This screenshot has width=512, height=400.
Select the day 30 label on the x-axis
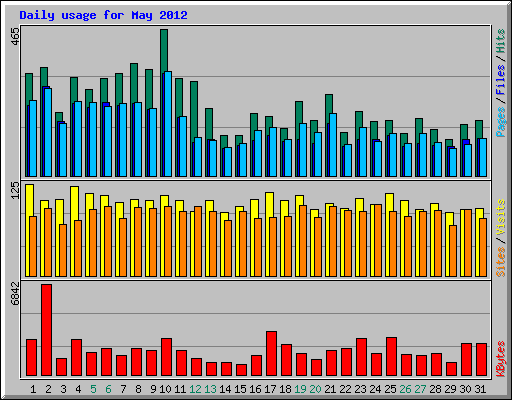pyautogui.click(x=465, y=389)
